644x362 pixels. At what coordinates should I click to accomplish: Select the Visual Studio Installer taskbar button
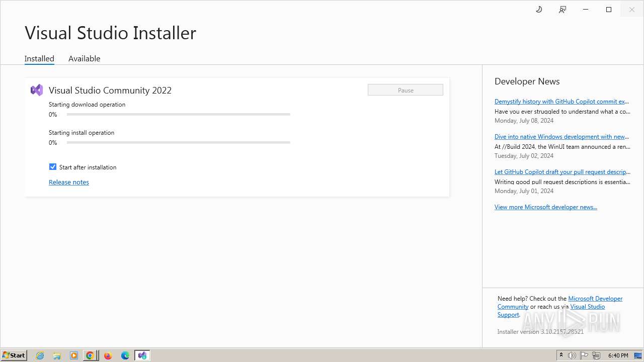(x=142, y=355)
